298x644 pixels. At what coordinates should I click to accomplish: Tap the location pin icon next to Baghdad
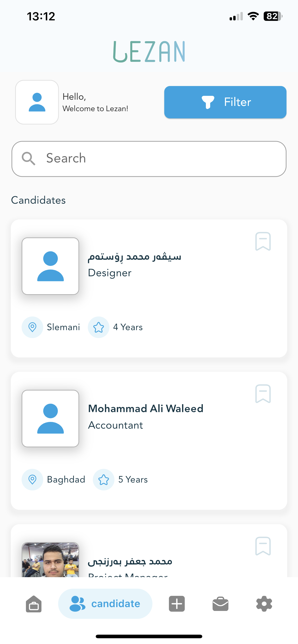[x=32, y=479]
